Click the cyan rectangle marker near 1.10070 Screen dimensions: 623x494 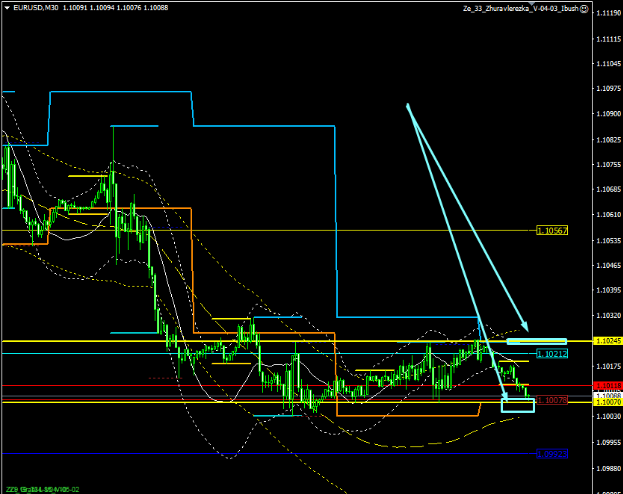tap(517, 405)
